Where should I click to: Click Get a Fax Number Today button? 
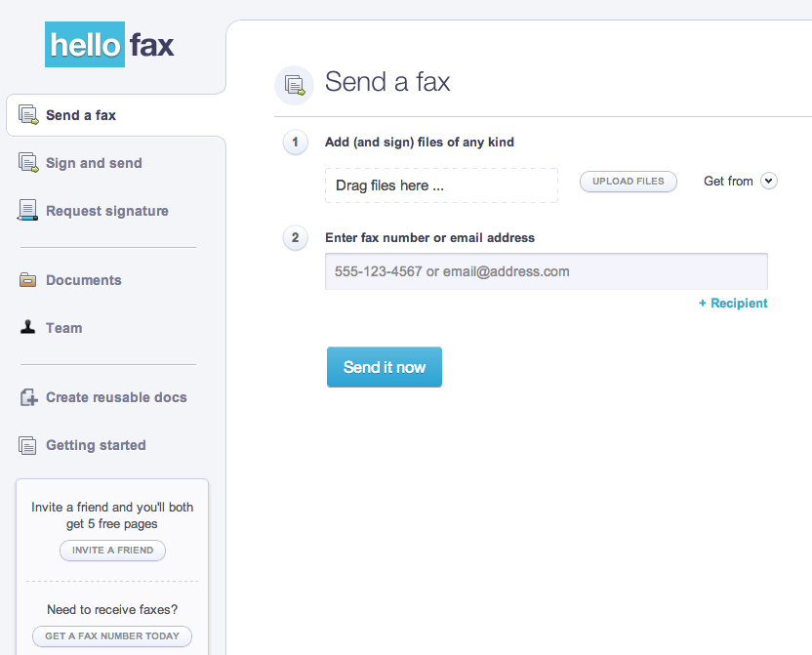pos(112,636)
